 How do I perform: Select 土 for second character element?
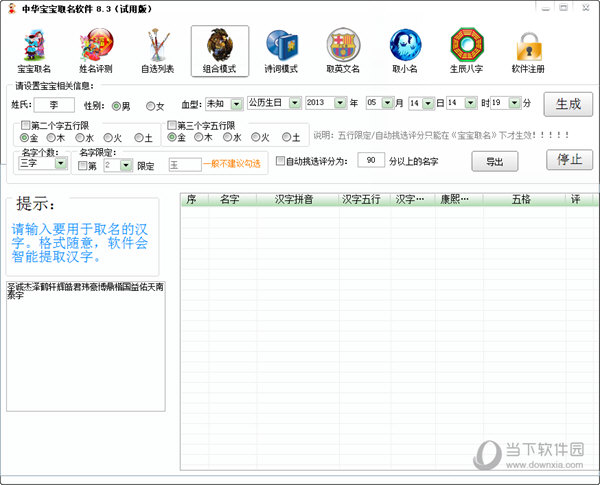139,137
